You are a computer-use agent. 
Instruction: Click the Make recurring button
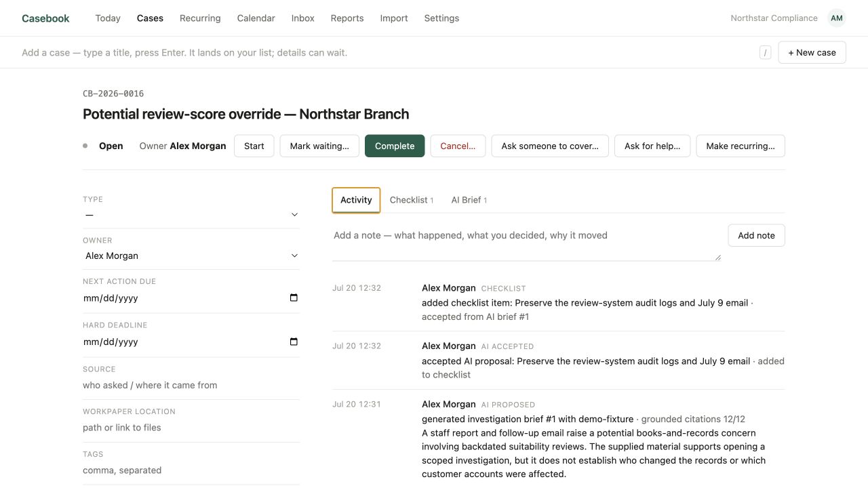[741, 146]
